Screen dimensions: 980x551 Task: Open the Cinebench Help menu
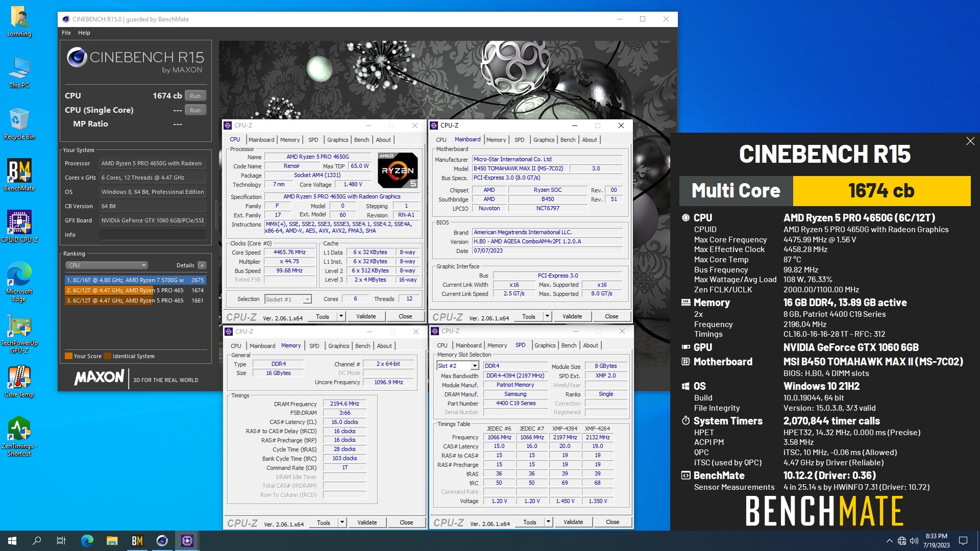(84, 33)
